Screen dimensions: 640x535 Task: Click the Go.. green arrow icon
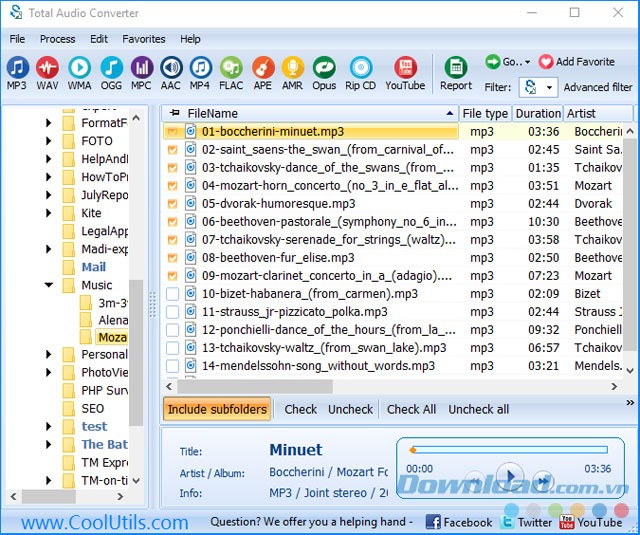coord(493,62)
